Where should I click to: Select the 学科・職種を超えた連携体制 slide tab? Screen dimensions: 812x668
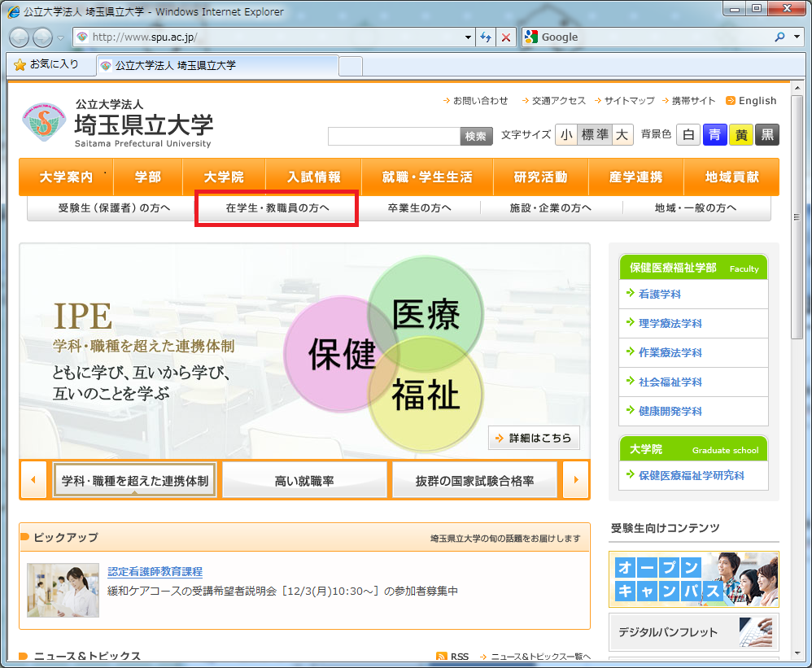point(134,481)
